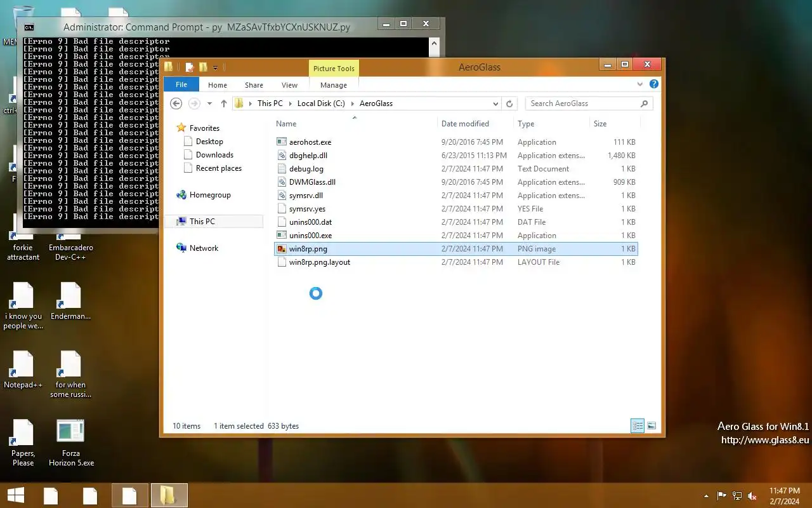
Task: Click the Forward navigation arrow in Explorer
Action: point(194,104)
